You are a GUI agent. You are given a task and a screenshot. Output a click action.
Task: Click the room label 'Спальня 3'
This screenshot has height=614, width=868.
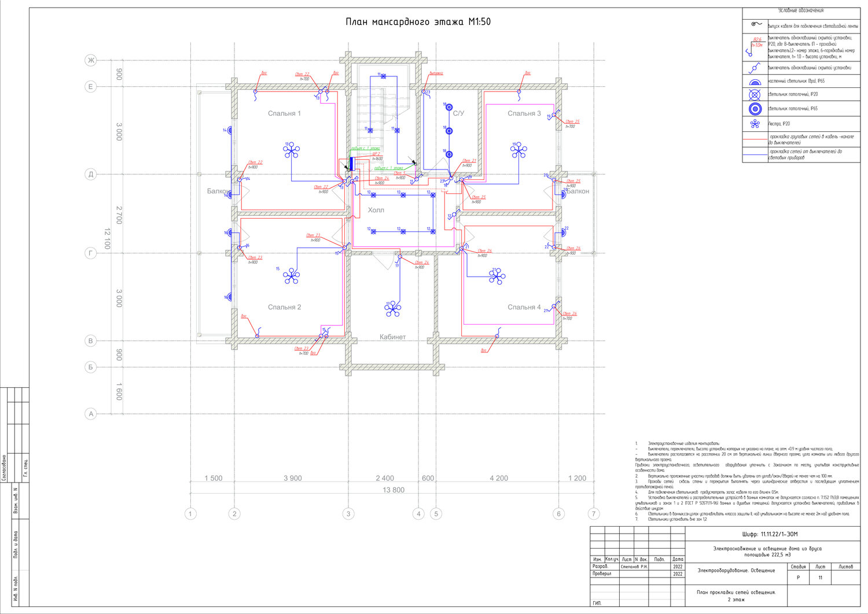(524, 113)
